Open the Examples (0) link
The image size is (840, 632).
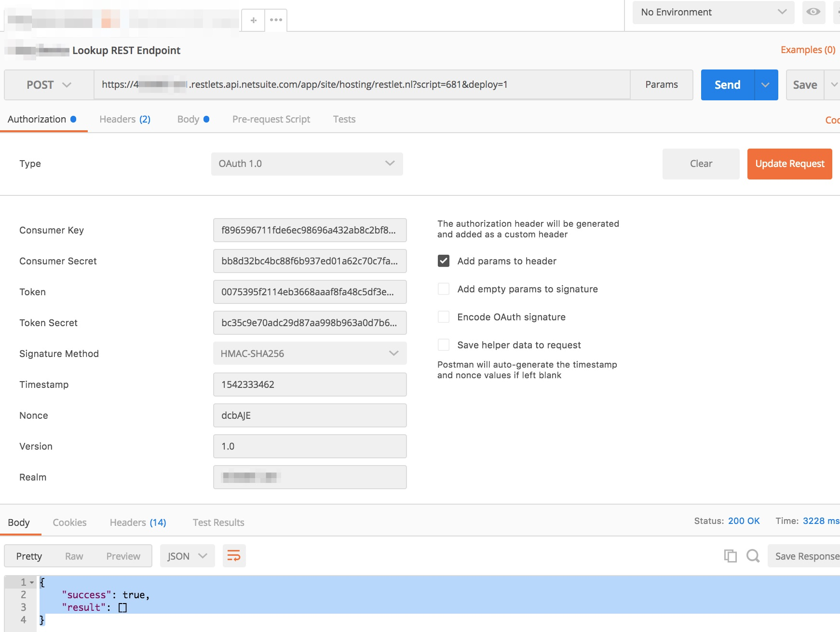click(x=808, y=50)
